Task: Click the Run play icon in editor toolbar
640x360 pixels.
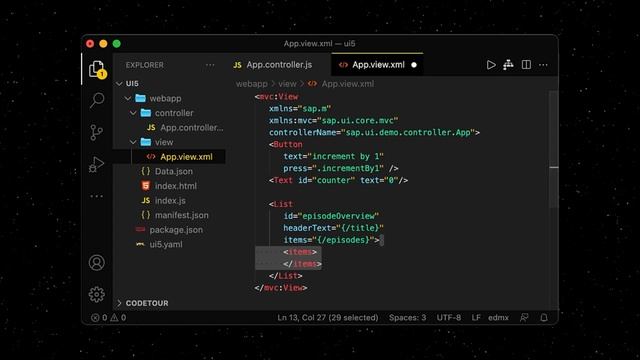Action: [x=491, y=65]
